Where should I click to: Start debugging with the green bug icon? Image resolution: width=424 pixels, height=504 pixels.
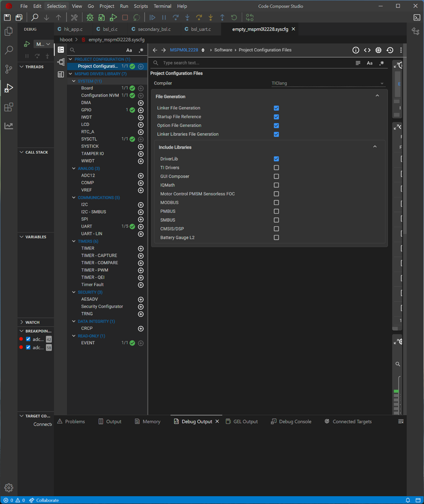coord(90,17)
